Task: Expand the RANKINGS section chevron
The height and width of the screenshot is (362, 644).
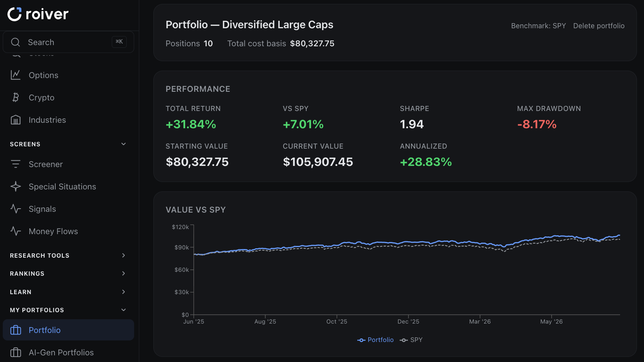Action: [x=124, y=273]
